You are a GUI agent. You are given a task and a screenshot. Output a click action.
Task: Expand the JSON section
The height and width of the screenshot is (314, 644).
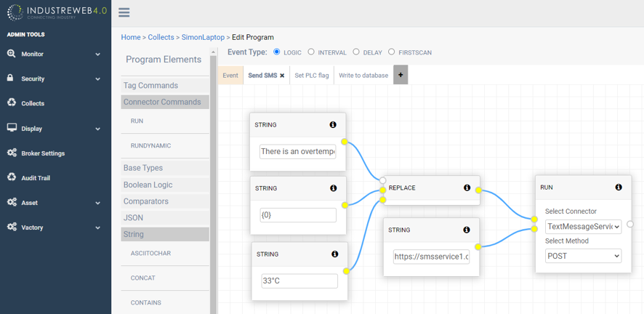[165, 217]
